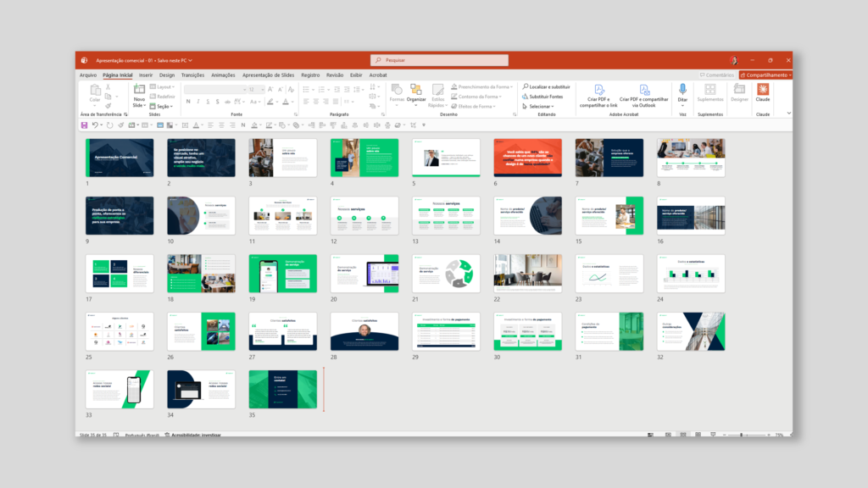Click the font color A swatch
The image size is (868, 488).
pyautogui.click(x=286, y=102)
